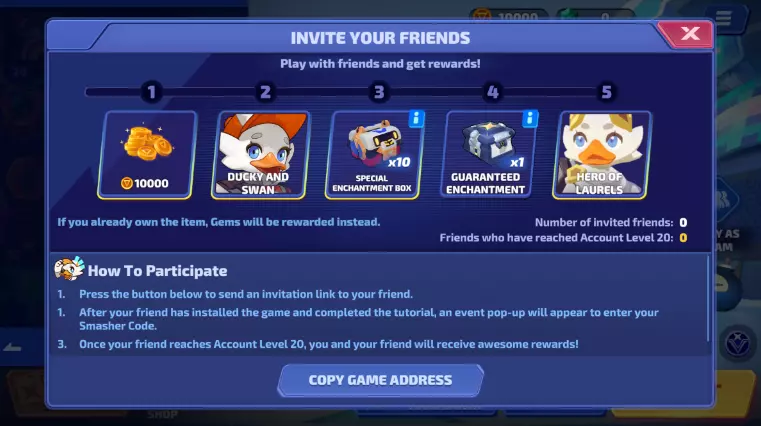Open the hamburger menu behind the dialog
Screen dimensions: 761x426
tap(723, 18)
